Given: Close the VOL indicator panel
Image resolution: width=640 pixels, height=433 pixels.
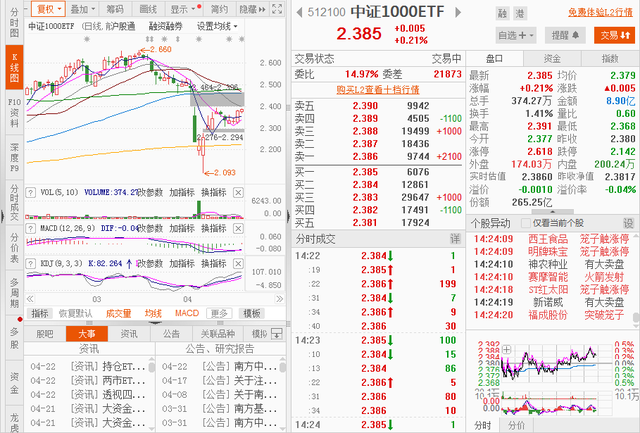Looking at the screenshot, I should pyautogui.click(x=238, y=193).
